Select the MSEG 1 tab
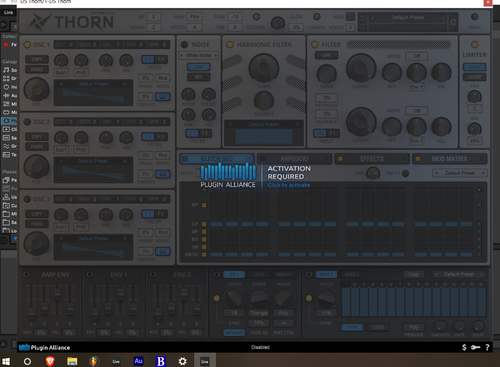Screen dimensions: 500x367 tap(326, 275)
